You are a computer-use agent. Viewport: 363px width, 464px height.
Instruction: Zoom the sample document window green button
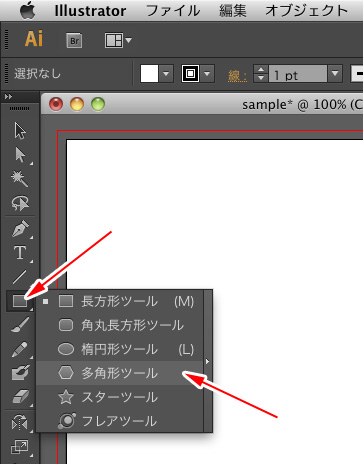(x=98, y=104)
